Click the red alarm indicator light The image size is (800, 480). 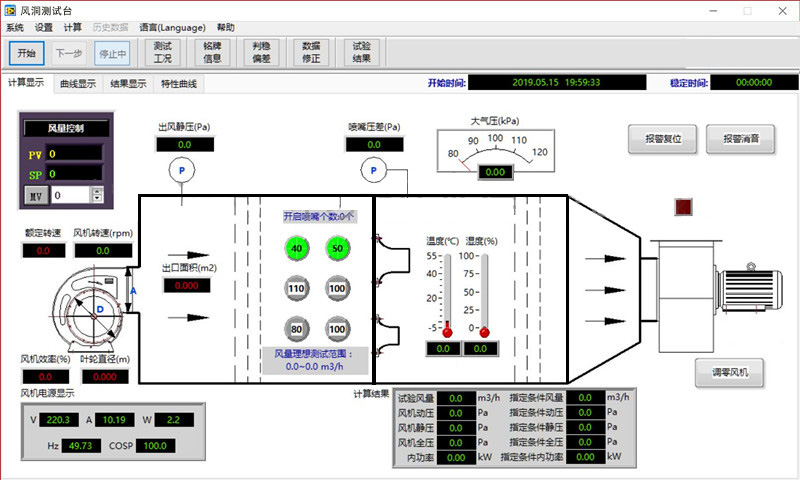(684, 207)
